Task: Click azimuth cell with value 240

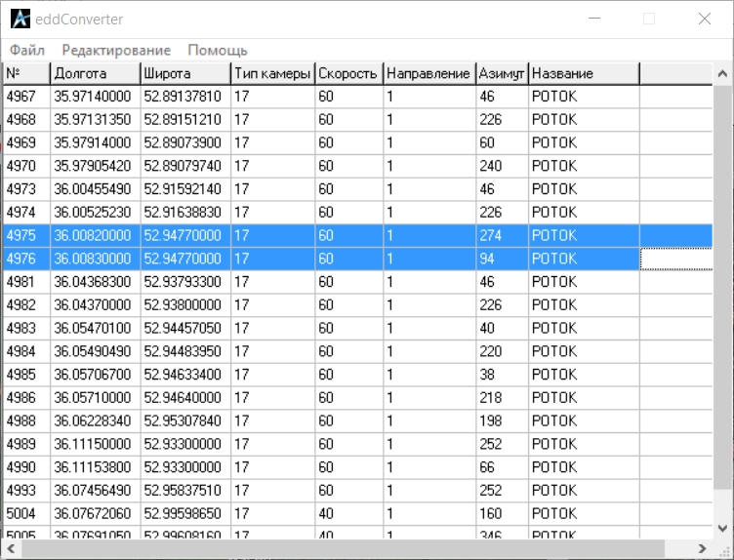Action: coord(502,166)
